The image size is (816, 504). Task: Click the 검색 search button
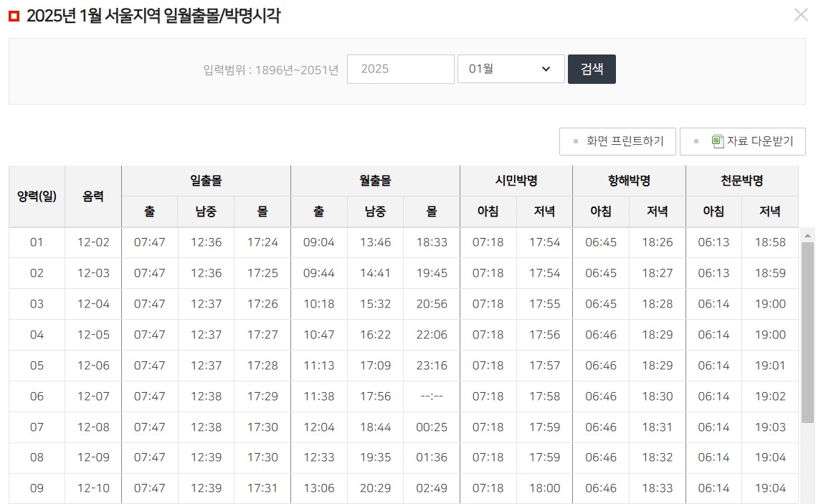(592, 69)
